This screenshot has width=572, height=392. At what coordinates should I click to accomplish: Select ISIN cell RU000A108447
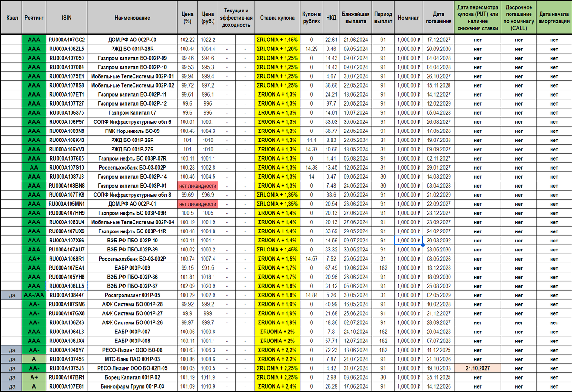66,295
